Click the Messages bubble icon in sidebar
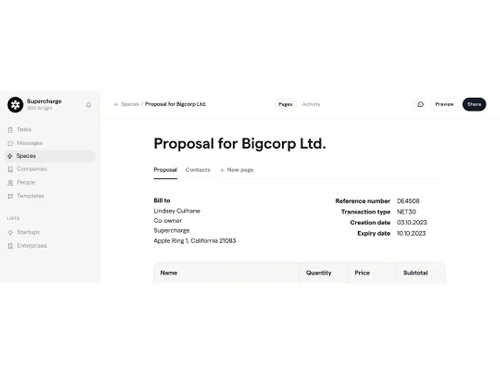 (10, 143)
